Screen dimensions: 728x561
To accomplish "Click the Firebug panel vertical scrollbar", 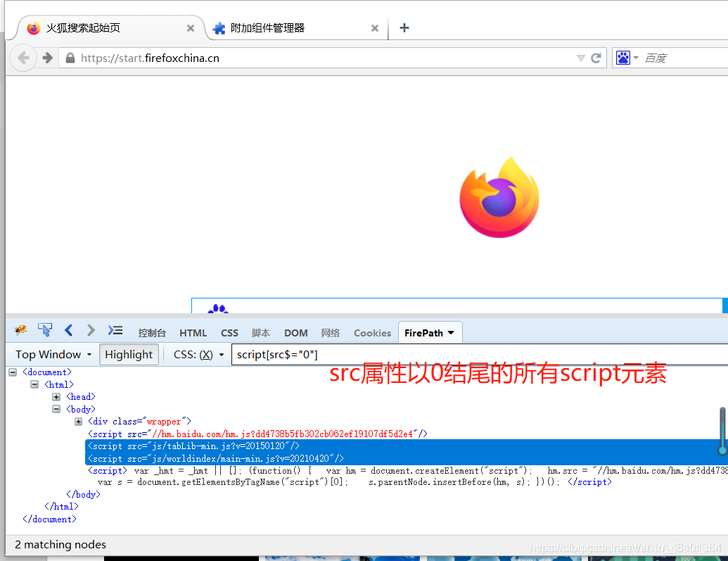I will point(722,431).
